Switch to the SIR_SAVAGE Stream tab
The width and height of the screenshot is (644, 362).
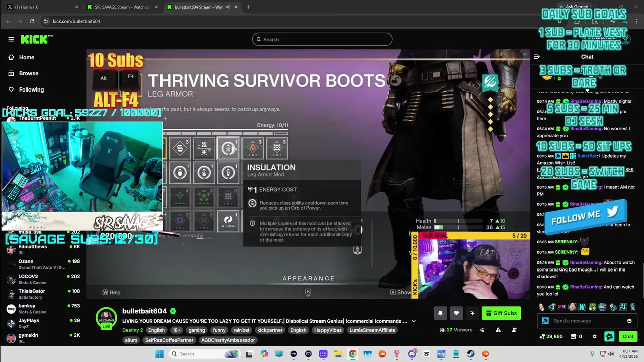point(122,7)
